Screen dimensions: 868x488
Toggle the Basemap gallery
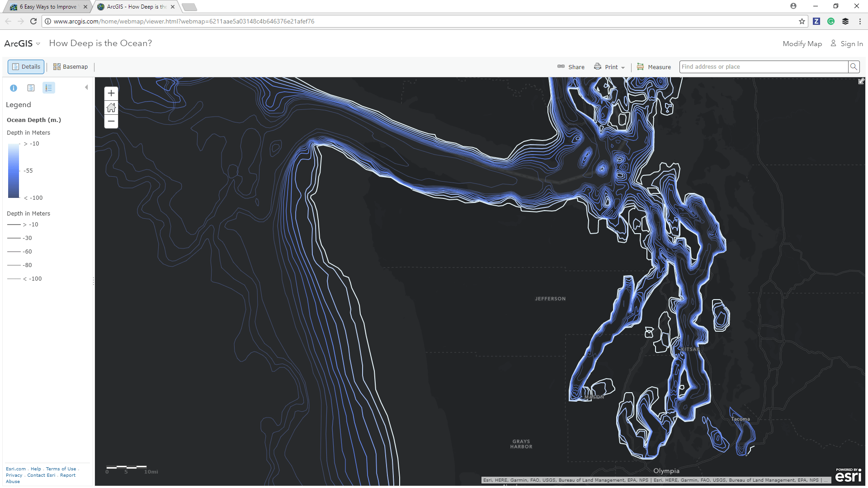pyautogui.click(x=70, y=66)
